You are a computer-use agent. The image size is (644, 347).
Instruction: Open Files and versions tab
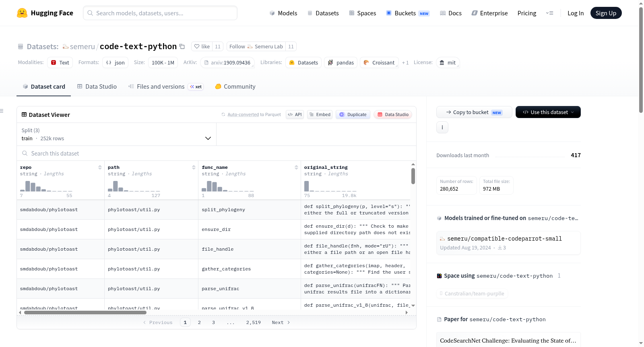165,87
